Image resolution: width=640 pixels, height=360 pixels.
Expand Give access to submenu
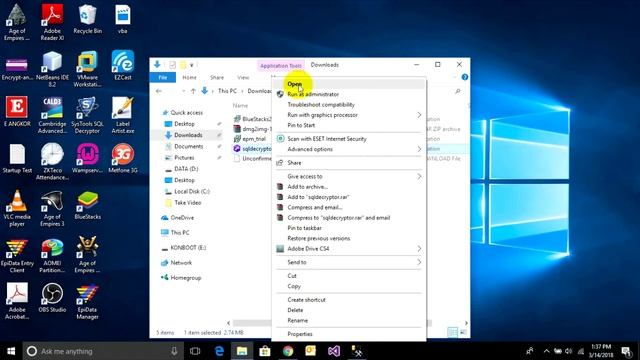tap(349, 176)
